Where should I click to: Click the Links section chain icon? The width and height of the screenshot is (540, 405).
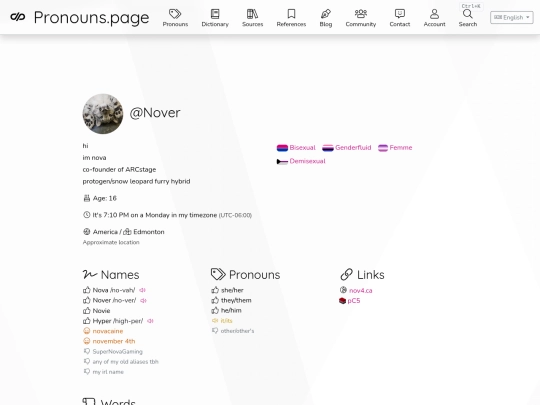point(346,274)
